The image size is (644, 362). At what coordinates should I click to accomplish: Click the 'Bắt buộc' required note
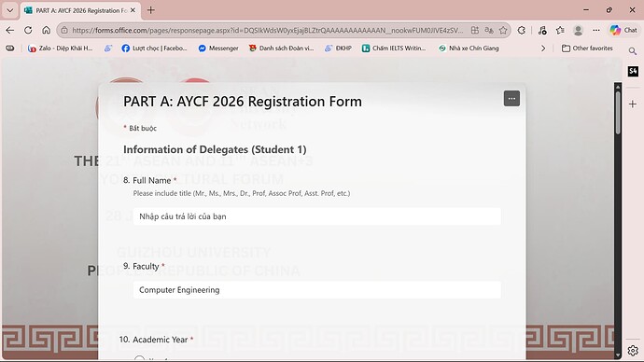[x=140, y=128]
